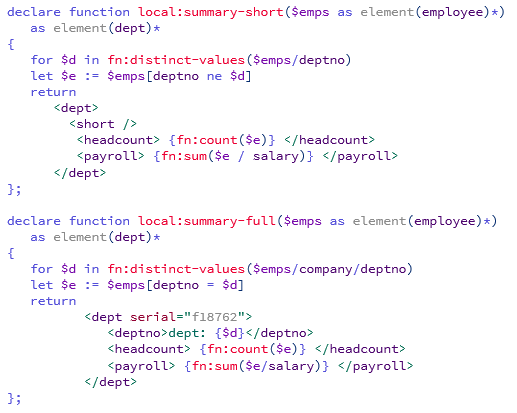Click the opening <deptno> tag

tap(138, 333)
